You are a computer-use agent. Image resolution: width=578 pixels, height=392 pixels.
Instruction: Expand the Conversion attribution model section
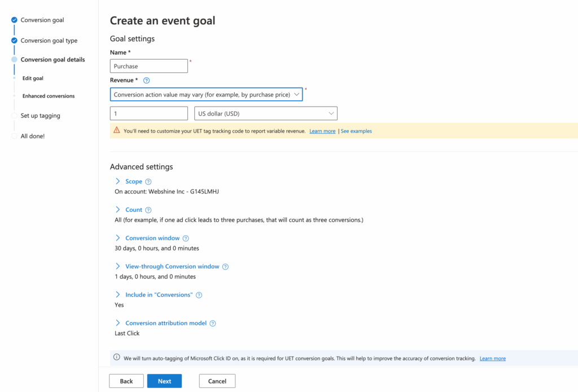(166, 323)
